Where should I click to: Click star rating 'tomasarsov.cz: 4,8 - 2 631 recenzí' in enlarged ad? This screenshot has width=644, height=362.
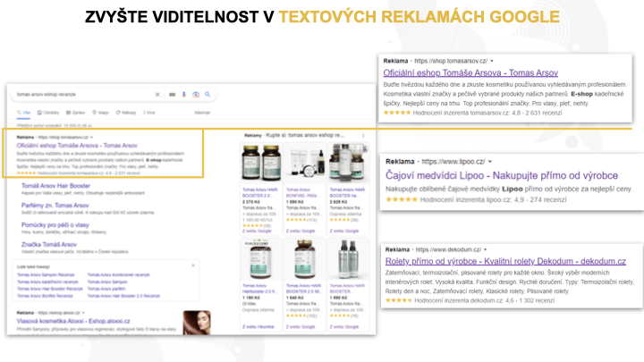[x=472, y=113]
